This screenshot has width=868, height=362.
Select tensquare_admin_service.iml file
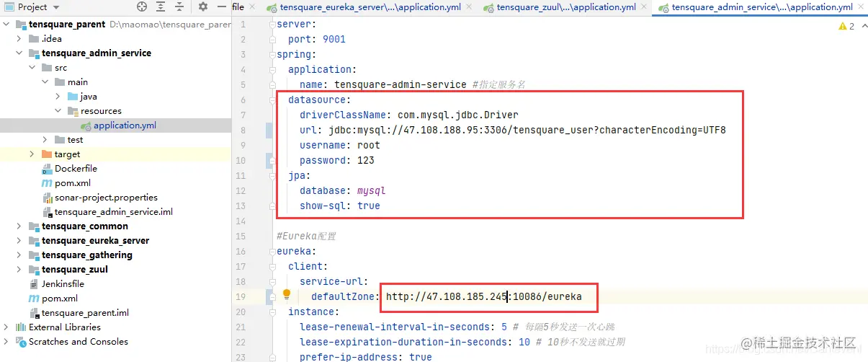click(x=114, y=211)
